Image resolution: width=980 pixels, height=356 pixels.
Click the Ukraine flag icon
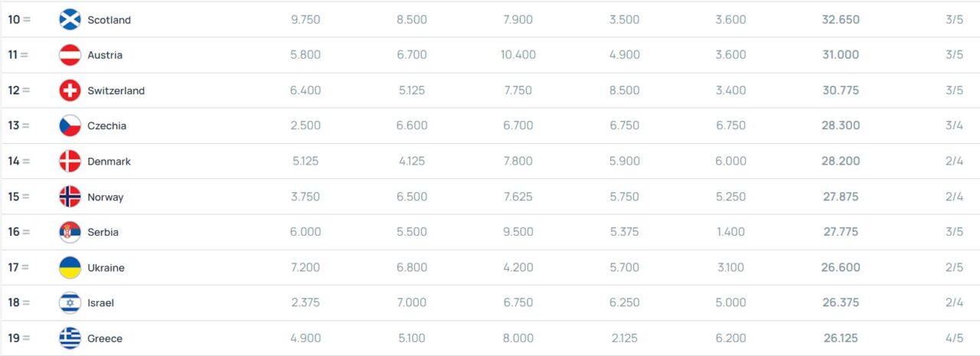(70, 268)
